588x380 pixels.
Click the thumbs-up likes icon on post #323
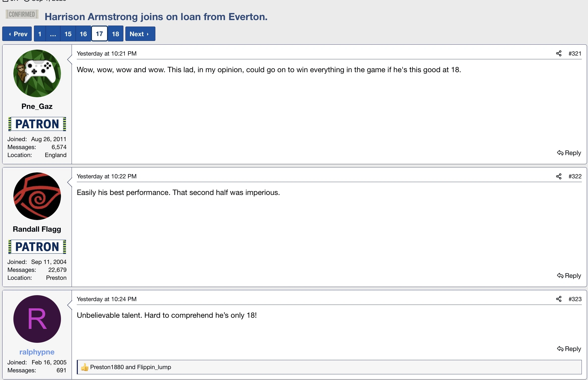coord(85,367)
